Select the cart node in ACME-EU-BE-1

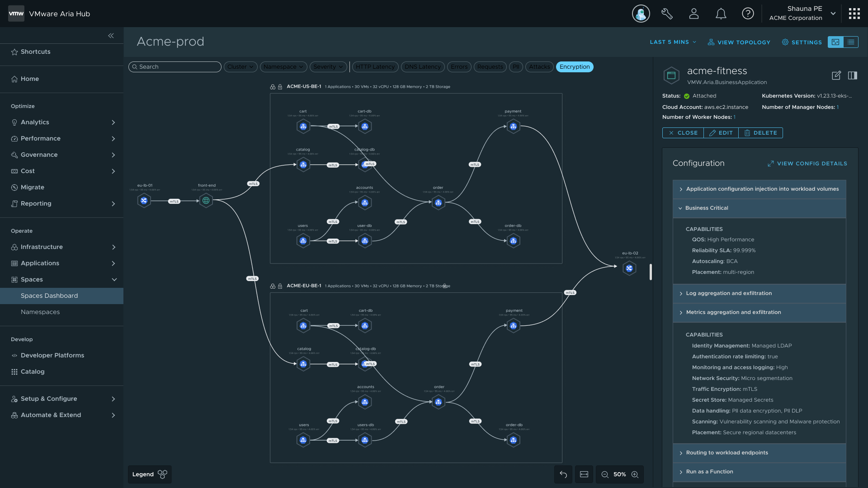point(303,325)
